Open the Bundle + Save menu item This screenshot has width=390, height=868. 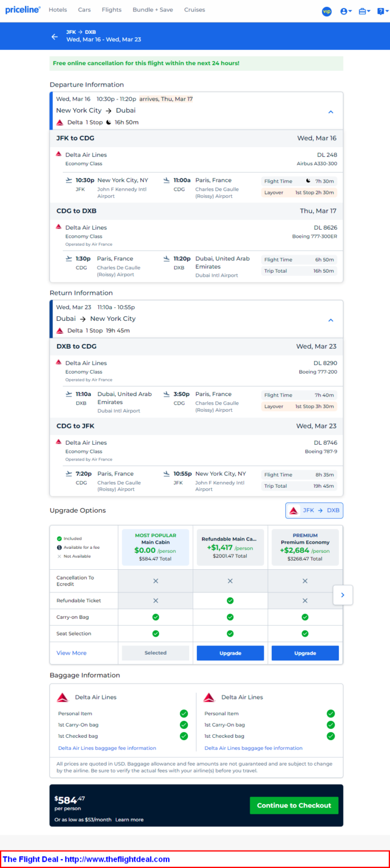[x=153, y=10]
